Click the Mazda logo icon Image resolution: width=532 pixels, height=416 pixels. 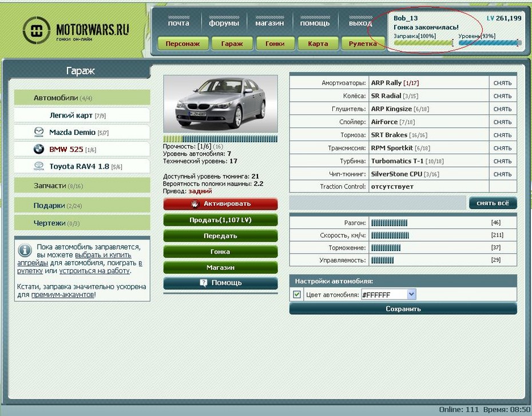[x=39, y=132]
